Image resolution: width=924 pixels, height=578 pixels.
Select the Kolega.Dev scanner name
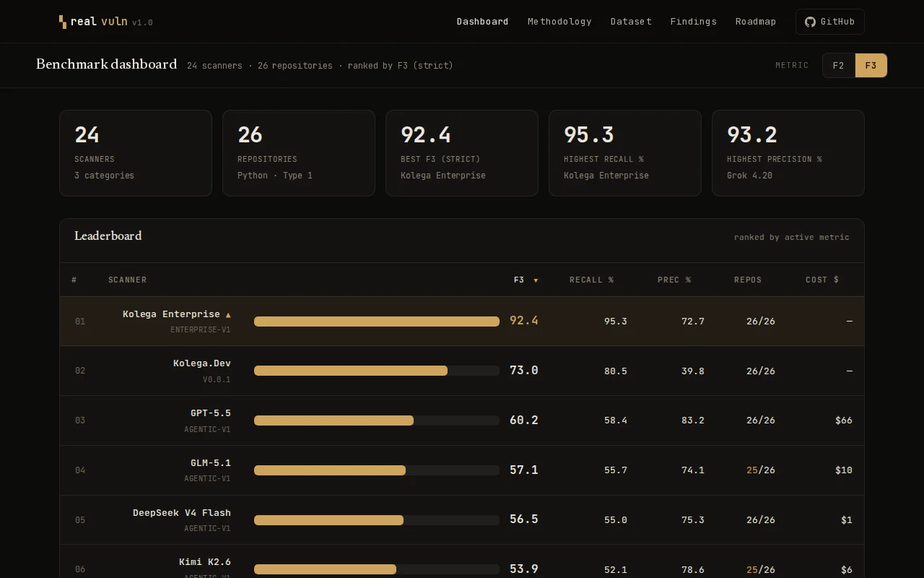pyautogui.click(x=202, y=363)
